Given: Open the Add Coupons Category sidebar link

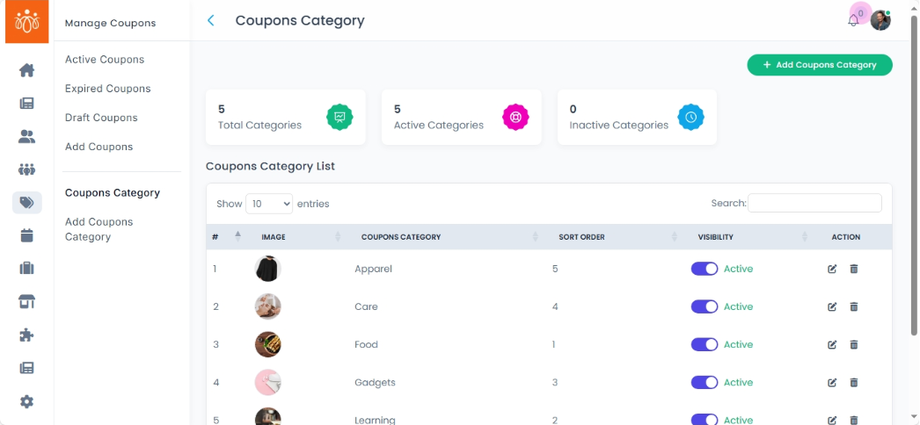Looking at the screenshot, I should (x=98, y=229).
